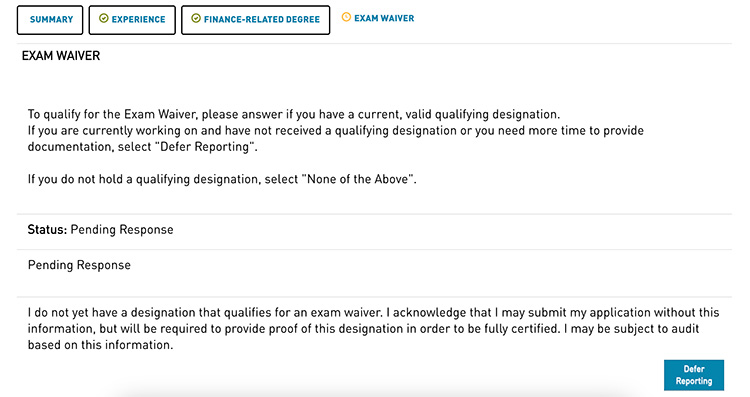Click 'I do not yet have a designation' statement

(205, 313)
